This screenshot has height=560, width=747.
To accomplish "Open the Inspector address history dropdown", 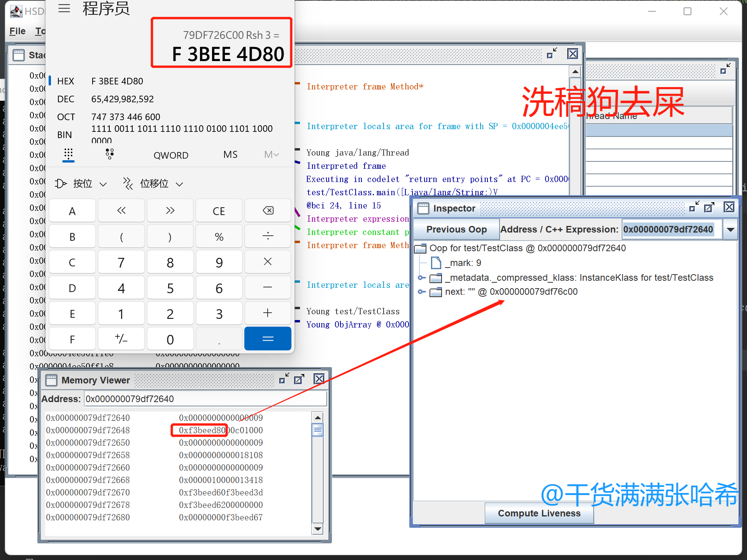I will 730,230.
